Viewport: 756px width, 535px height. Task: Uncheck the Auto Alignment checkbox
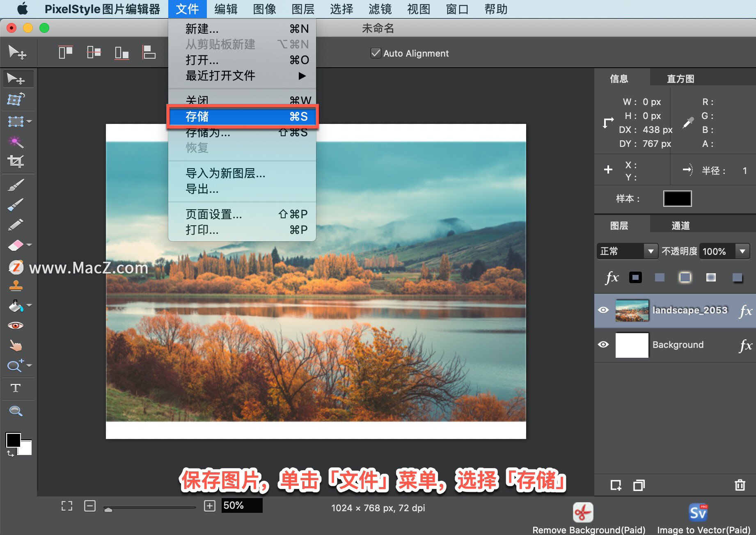tap(376, 53)
